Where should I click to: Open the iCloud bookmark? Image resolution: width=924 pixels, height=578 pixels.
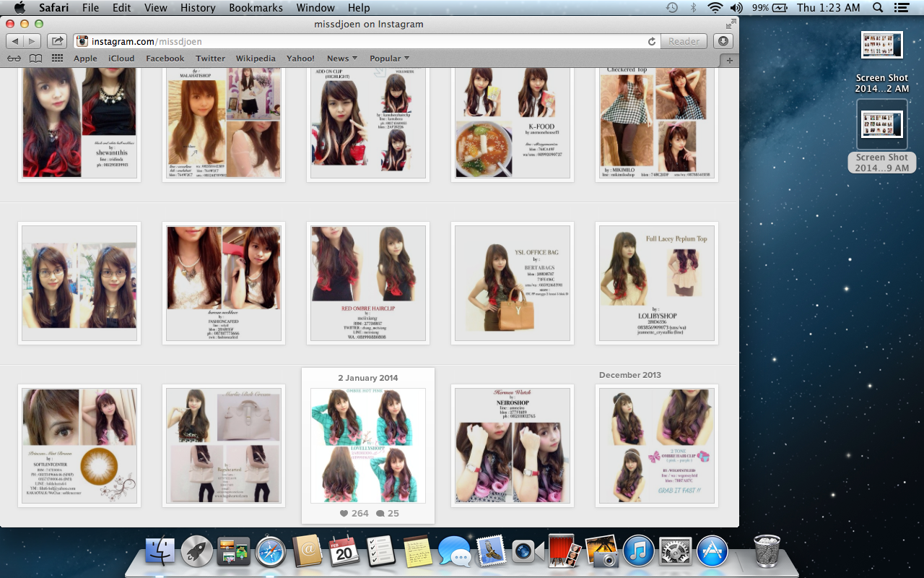coord(121,59)
